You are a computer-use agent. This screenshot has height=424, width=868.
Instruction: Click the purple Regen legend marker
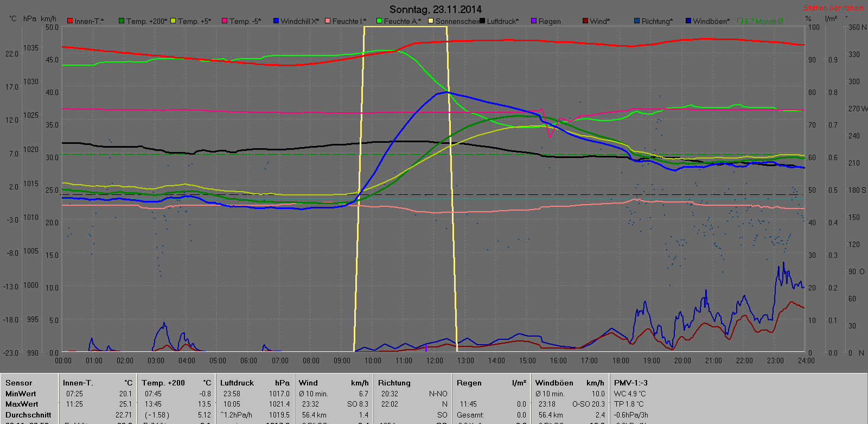(x=534, y=21)
